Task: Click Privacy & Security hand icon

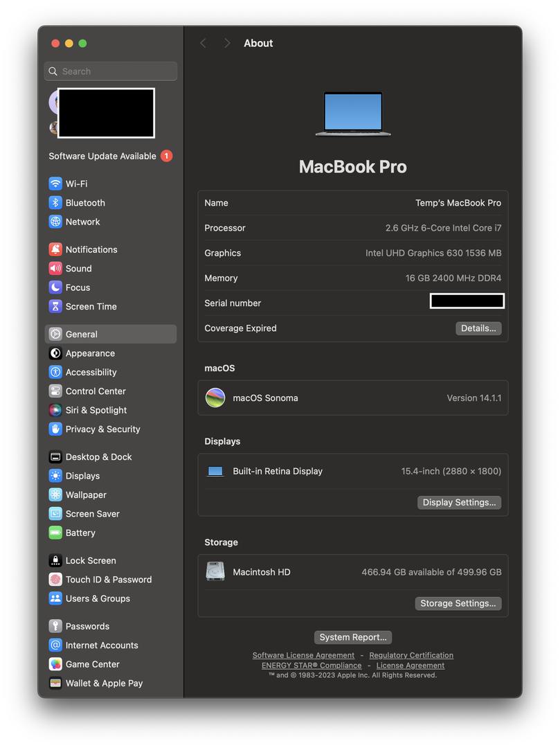Action: coord(55,429)
